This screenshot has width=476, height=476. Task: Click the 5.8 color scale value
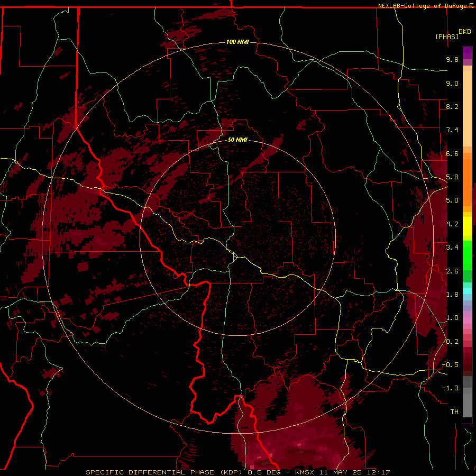pyautogui.click(x=452, y=177)
